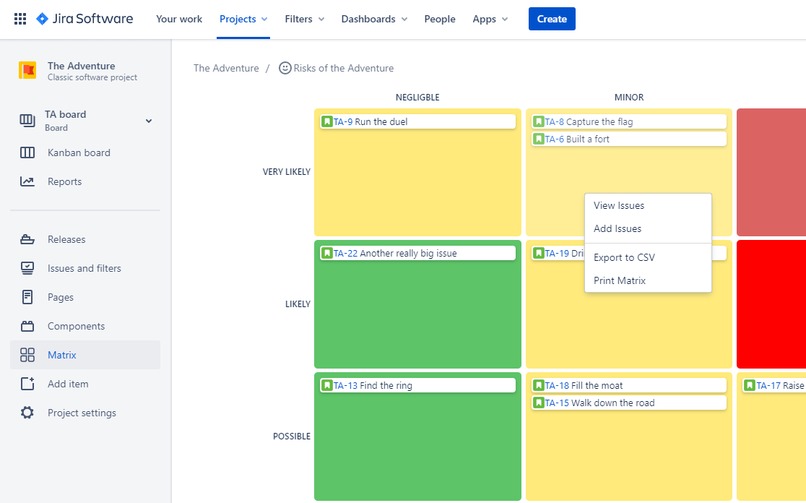Click The Adventure project avatar icon
The height and width of the screenshot is (503, 806).
tap(27, 70)
